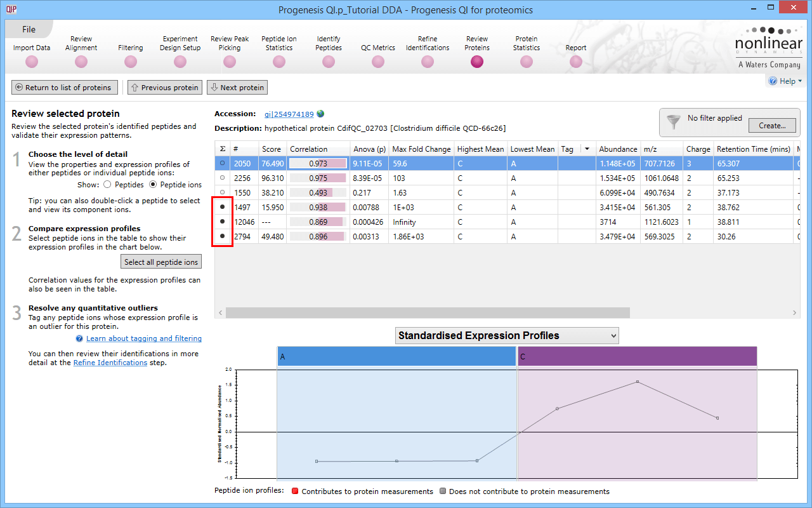Click the Identify Peptides step circle
The height and width of the screenshot is (508, 812).
pyautogui.click(x=329, y=62)
